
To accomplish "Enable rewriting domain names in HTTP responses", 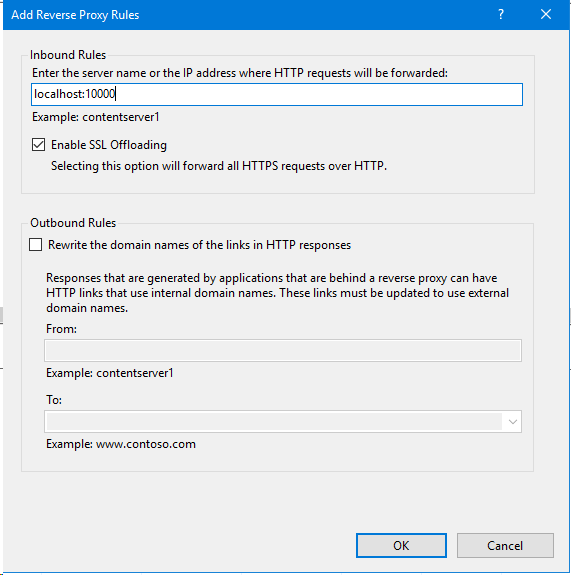I will [x=36, y=245].
